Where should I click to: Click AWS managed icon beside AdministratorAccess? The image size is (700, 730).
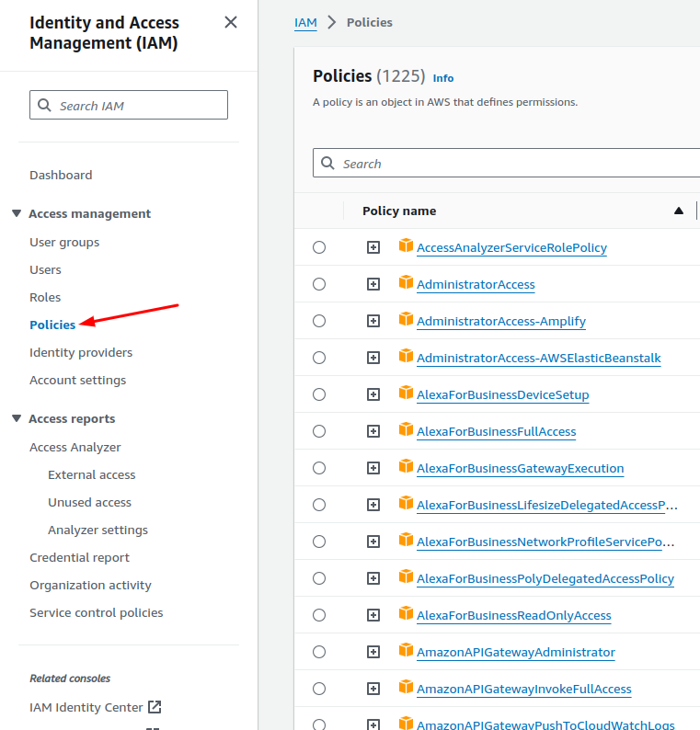(x=406, y=282)
